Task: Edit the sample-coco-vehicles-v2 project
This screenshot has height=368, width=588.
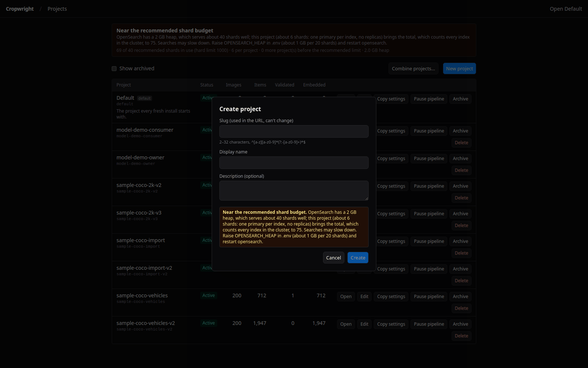Action: pyautogui.click(x=364, y=324)
